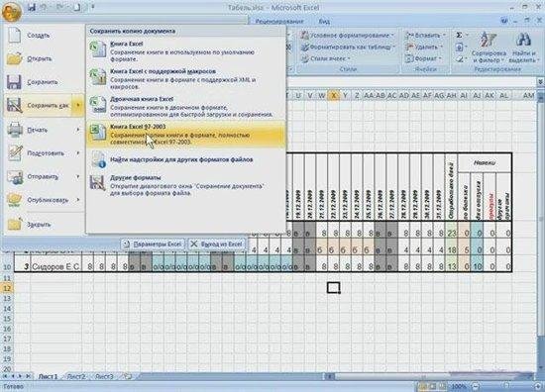This screenshot has width=545, height=392.
Task: Click Найти надстройки для других форматов файлов
Action: pos(186,159)
